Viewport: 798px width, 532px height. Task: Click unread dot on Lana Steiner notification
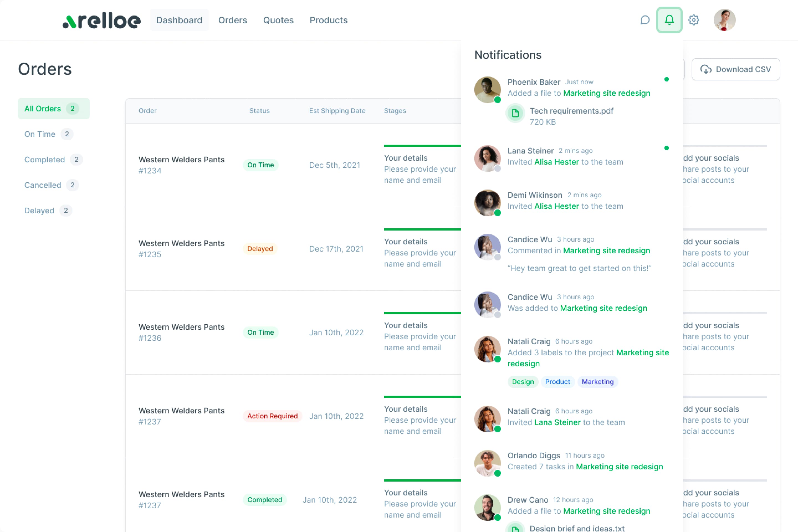(x=666, y=148)
